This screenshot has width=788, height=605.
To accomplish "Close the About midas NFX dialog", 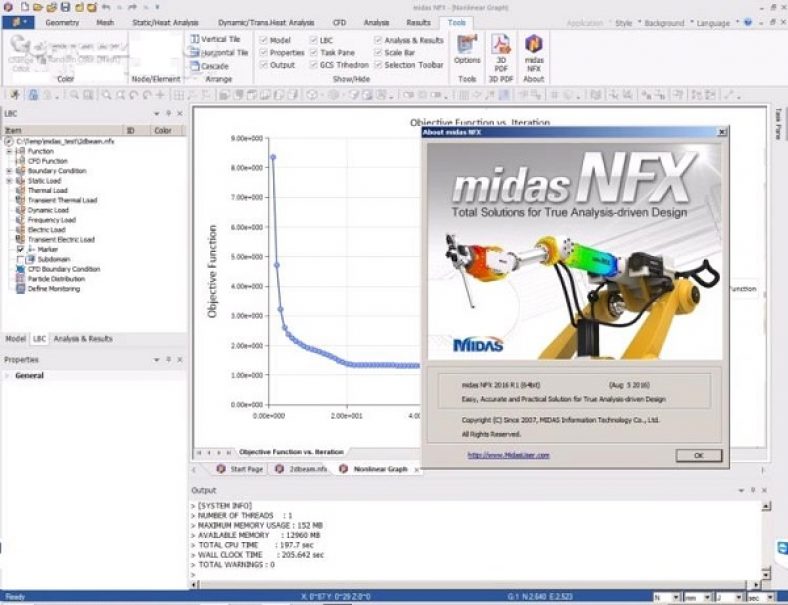I will point(722,132).
